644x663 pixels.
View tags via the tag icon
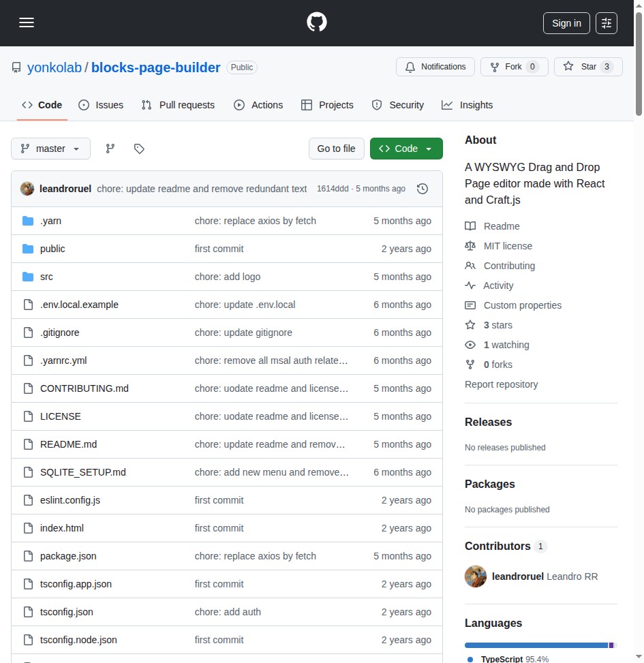[139, 149]
